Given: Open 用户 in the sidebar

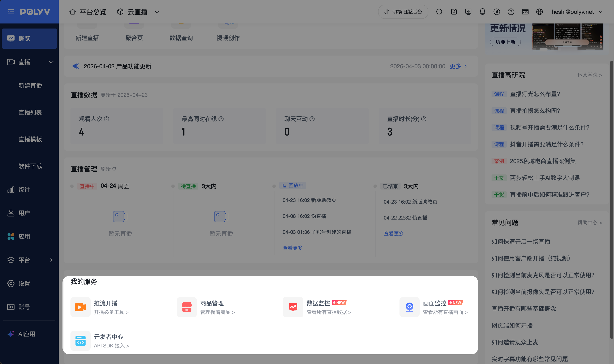Looking at the screenshot, I should coord(29,213).
